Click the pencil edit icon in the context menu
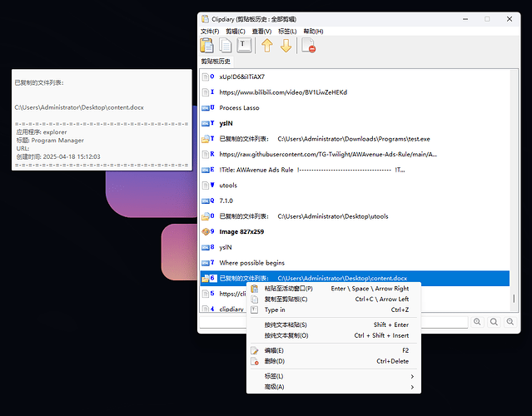Image resolution: width=532 pixels, height=416 pixels. pos(255,350)
